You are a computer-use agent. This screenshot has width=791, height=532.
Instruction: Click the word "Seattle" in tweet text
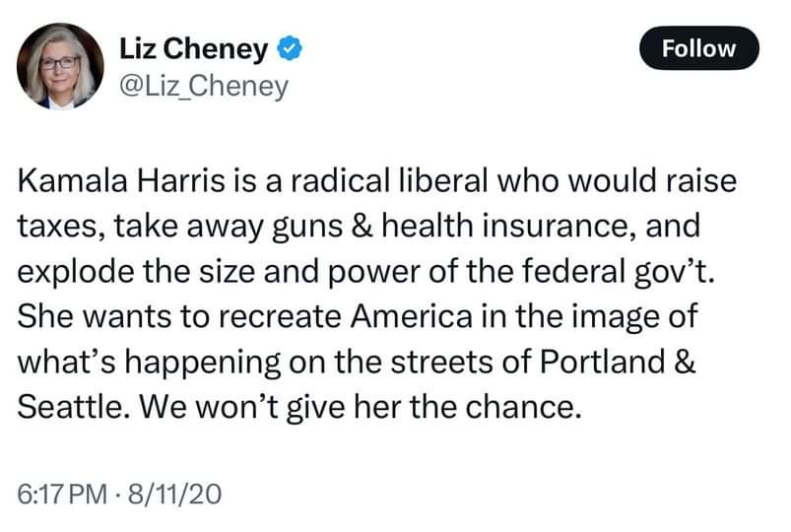(x=70, y=406)
